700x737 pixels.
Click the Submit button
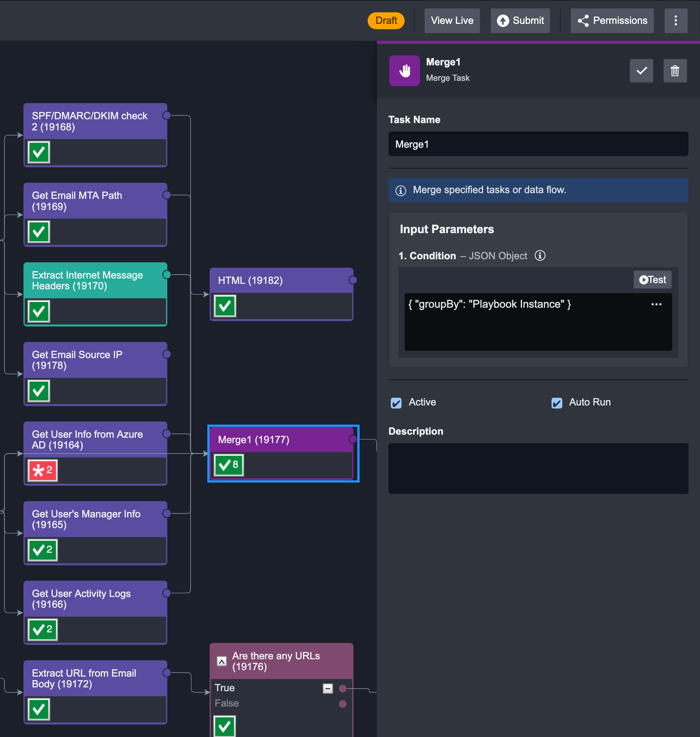tap(520, 21)
